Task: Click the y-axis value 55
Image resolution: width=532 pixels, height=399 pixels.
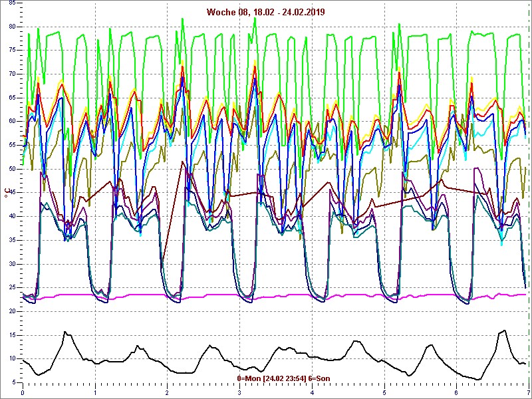Action: pos(11,145)
